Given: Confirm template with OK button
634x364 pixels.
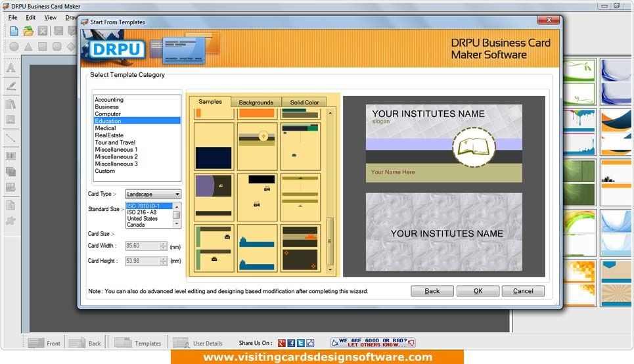Looking at the screenshot, I should tap(478, 291).
